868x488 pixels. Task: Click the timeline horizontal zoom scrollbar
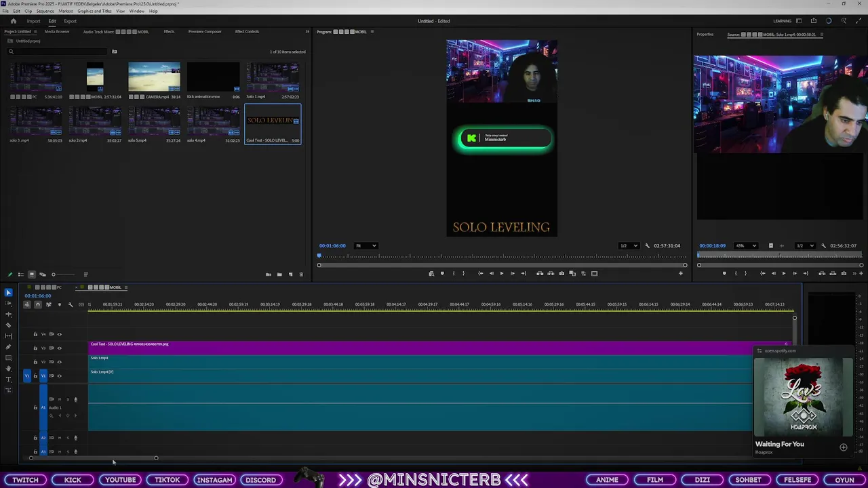tap(94, 458)
